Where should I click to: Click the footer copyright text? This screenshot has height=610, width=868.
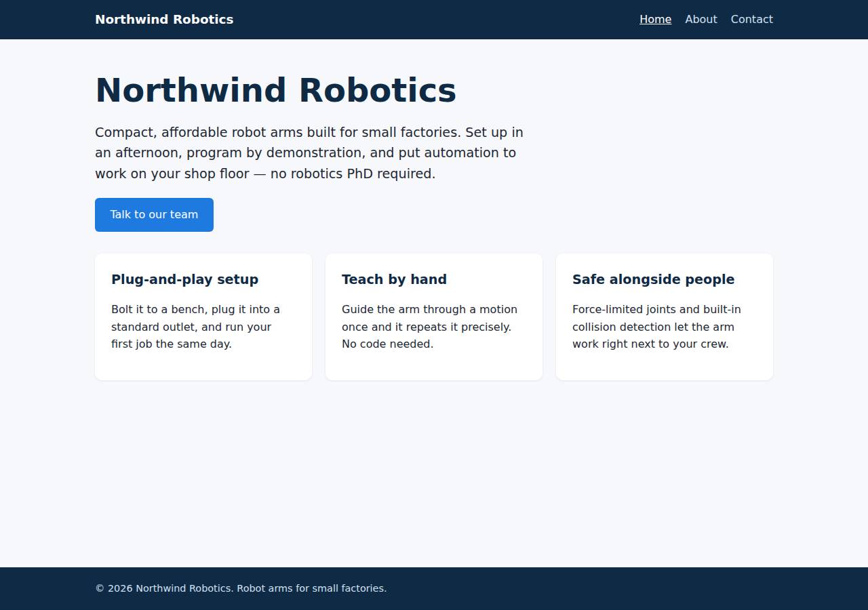click(241, 588)
